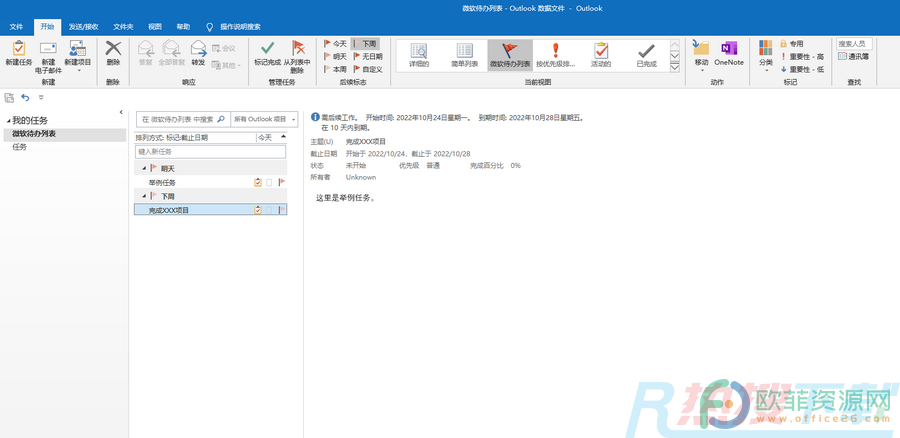Viewport: 900px width, 438px height.
Task: Set follow-up flag to 明天
Action: click(x=336, y=56)
